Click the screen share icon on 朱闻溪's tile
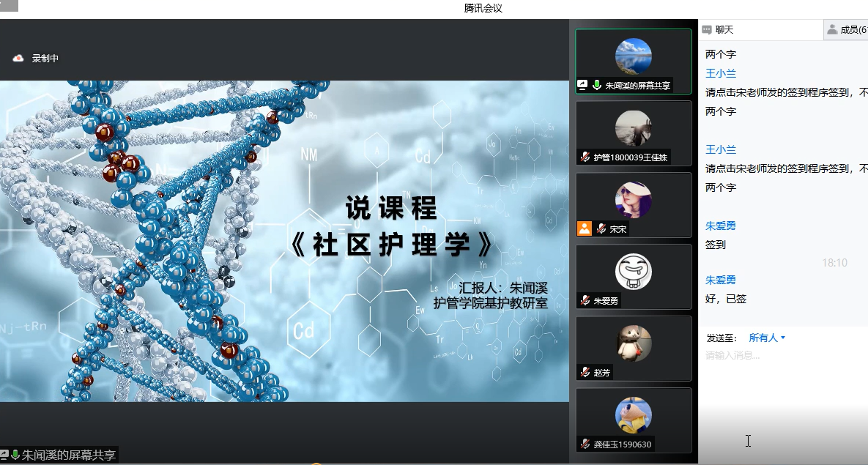 click(583, 85)
